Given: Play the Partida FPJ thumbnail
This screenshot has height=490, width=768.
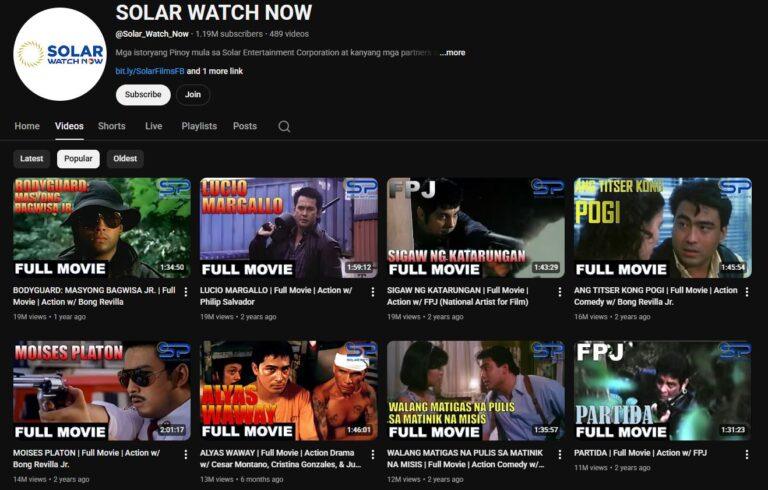Looking at the screenshot, I should tap(663, 391).
